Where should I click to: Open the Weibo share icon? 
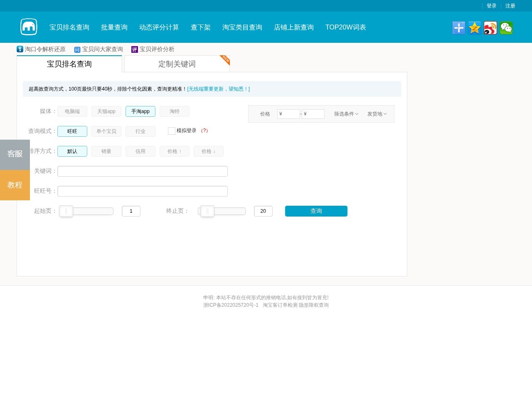click(490, 28)
